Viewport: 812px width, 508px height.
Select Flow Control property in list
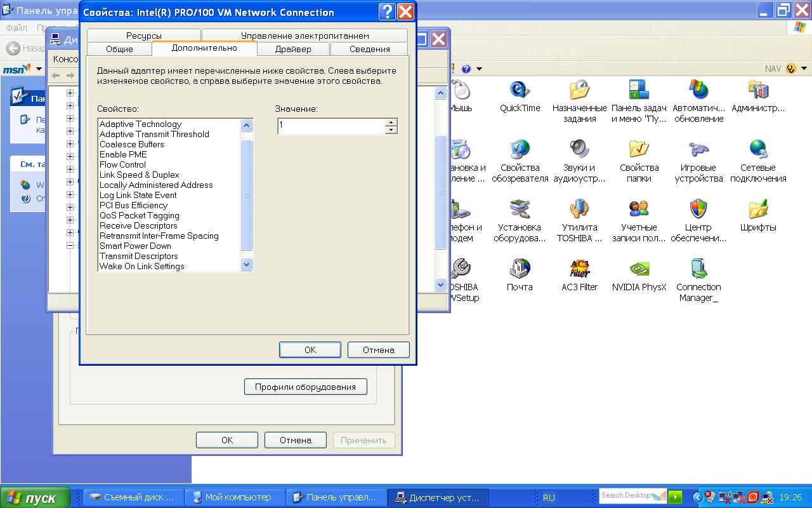pos(122,164)
